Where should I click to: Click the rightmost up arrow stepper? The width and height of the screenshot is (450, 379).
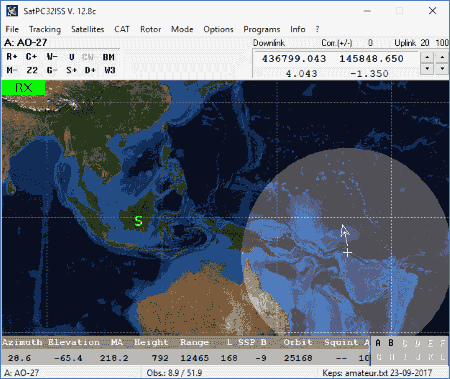[442, 57]
